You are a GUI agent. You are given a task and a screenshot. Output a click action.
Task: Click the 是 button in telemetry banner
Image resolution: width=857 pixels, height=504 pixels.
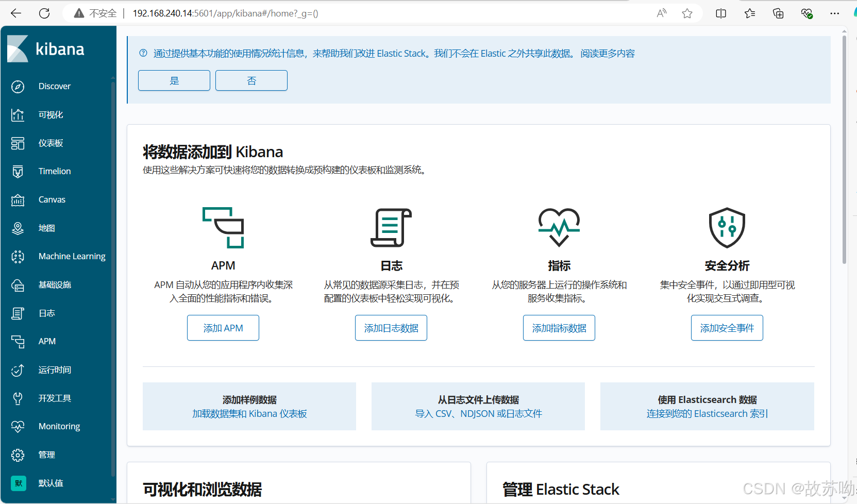tap(174, 80)
